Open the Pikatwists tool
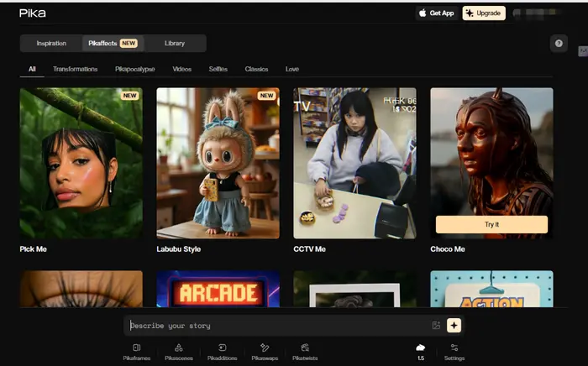This screenshot has width=588, height=366. [x=305, y=351]
